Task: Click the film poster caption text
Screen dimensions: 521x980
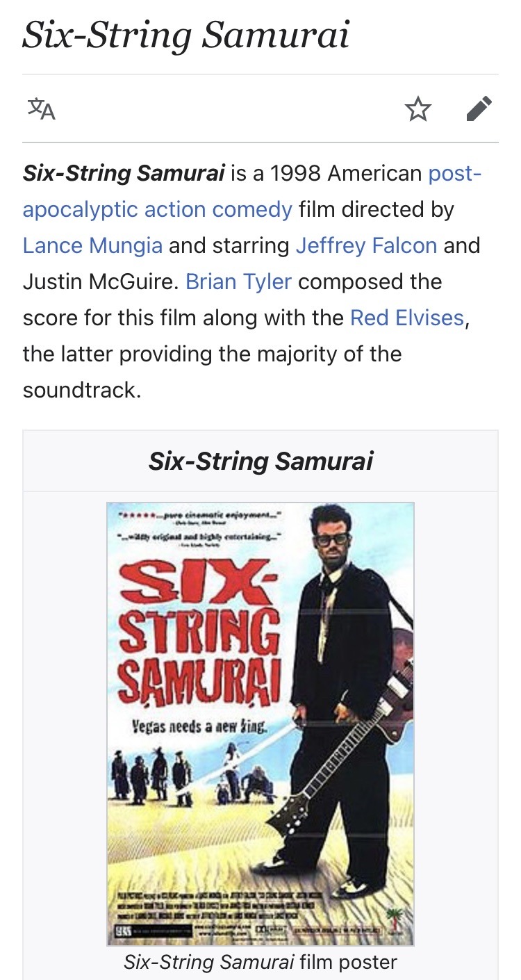Action: [x=260, y=962]
